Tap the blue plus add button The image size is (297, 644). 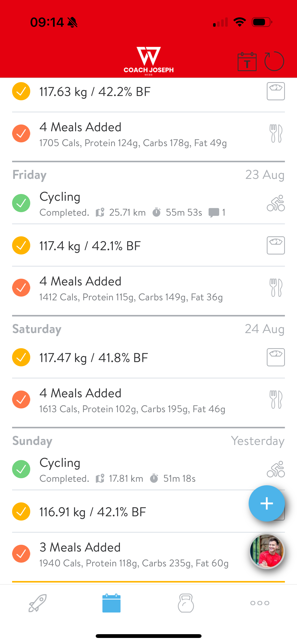coord(267,503)
